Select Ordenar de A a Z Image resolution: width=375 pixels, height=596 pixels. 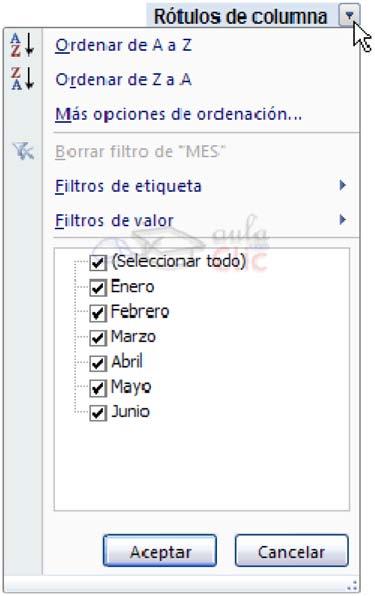point(123,46)
